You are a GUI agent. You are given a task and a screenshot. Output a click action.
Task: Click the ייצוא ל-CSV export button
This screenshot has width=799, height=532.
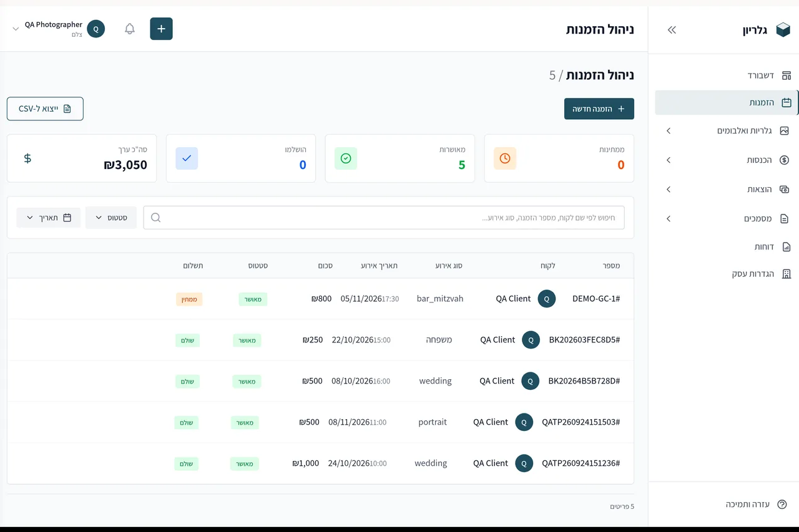point(45,109)
